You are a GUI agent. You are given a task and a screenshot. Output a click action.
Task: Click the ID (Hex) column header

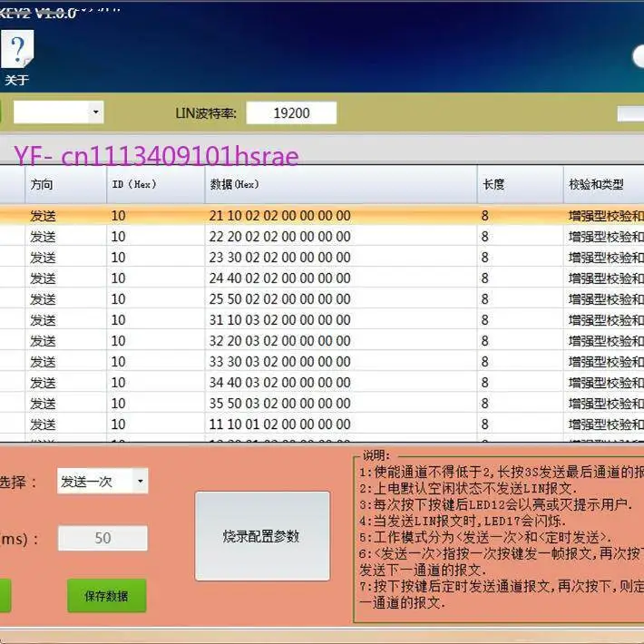[156, 184]
